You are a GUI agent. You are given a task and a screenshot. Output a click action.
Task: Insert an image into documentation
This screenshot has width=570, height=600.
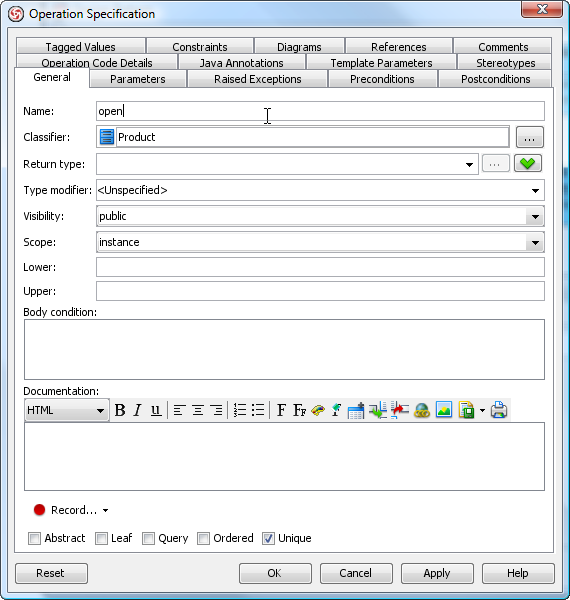pyautogui.click(x=444, y=410)
